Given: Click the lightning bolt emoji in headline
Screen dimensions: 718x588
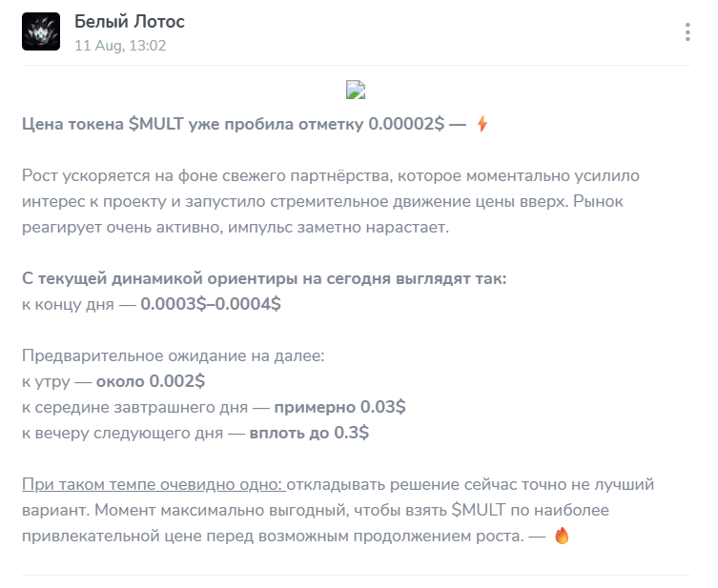Looking at the screenshot, I should click(482, 124).
